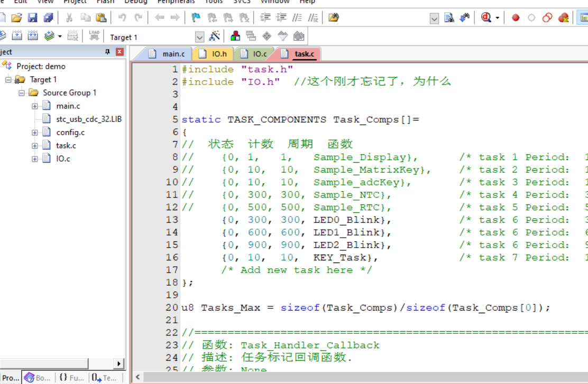588x384 pixels.
Task: Paste from clipboard toolbar icon
Action: 101,17
